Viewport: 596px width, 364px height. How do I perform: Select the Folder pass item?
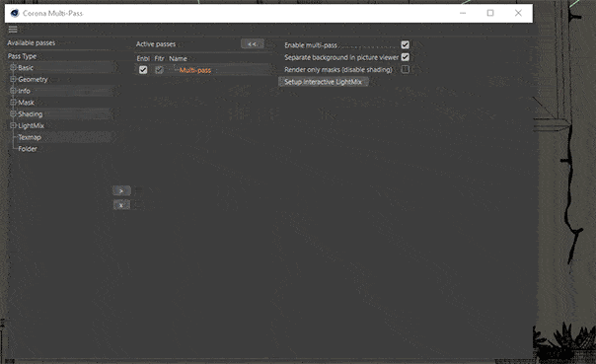(x=28, y=149)
